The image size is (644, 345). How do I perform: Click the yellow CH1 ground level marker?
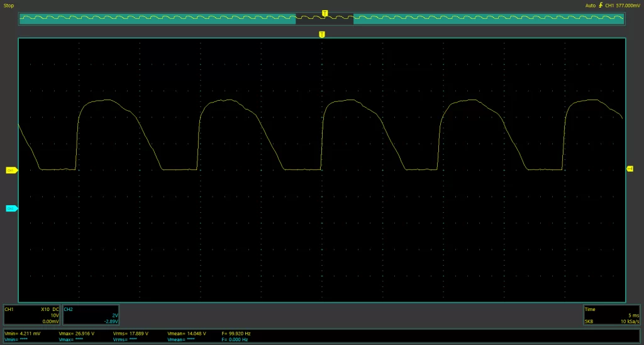click(12, 170)
